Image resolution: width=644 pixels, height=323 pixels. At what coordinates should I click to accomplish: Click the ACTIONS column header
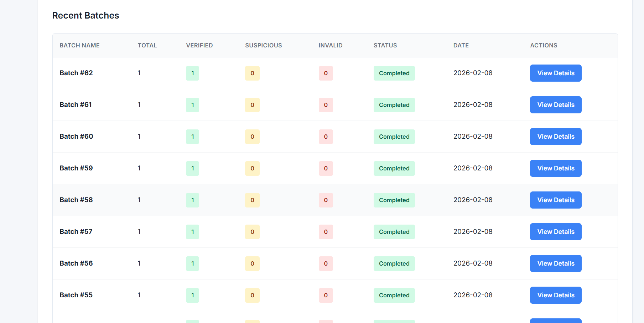click(x=544, y=45)
